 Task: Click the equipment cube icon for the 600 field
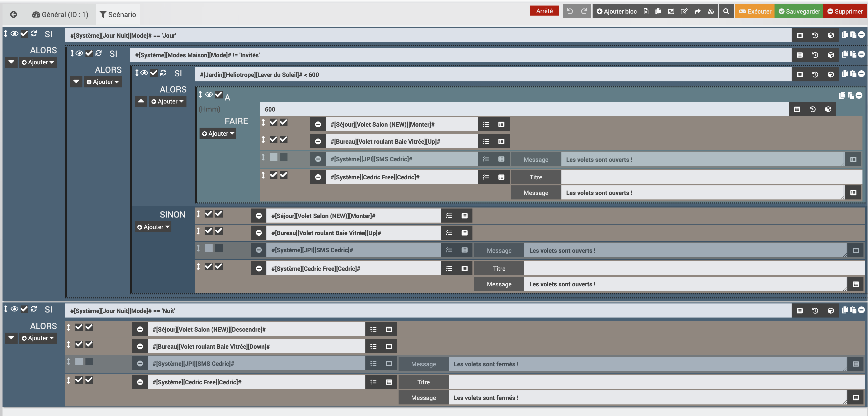(x=828, y=109)
